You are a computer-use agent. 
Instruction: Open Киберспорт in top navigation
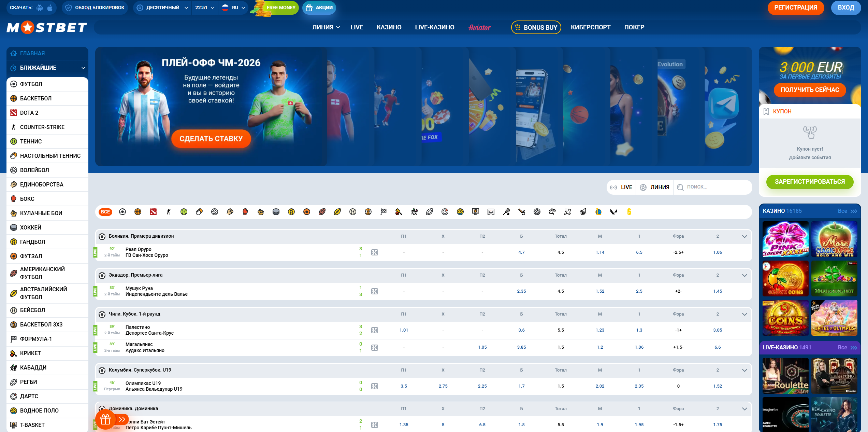click(x=591, y=27)
